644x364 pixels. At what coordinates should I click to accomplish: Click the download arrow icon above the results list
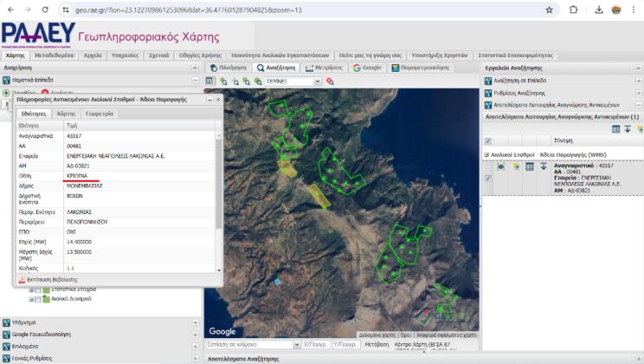click(628, 129)
